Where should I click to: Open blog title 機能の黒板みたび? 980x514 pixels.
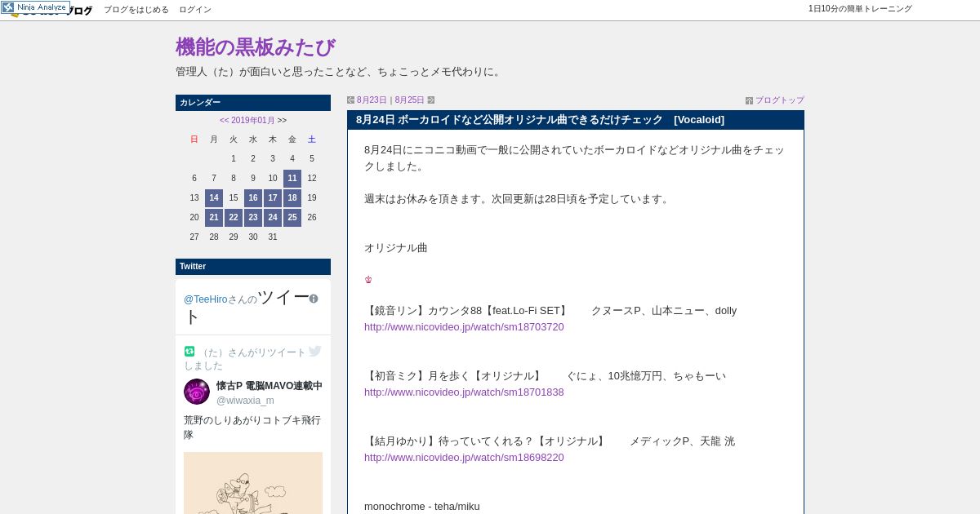coord(255,47)
